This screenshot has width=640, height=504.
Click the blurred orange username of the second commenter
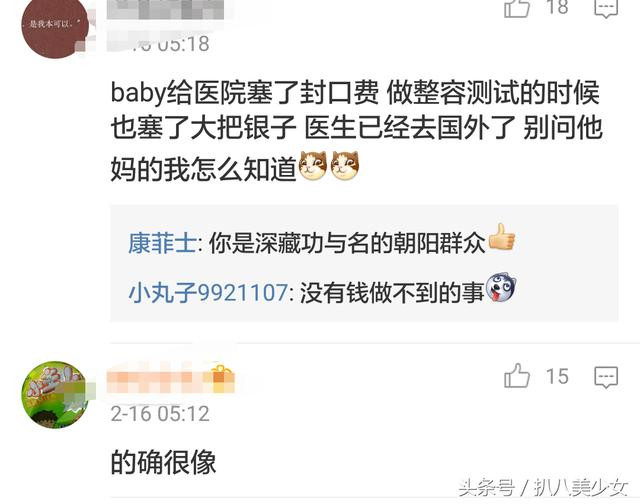[x=159, y=378]
